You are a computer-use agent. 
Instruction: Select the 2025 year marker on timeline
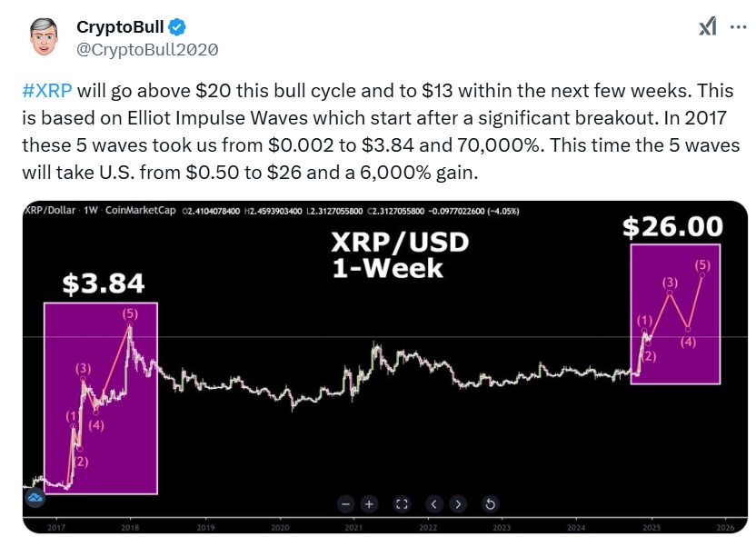tap(652, 527)
